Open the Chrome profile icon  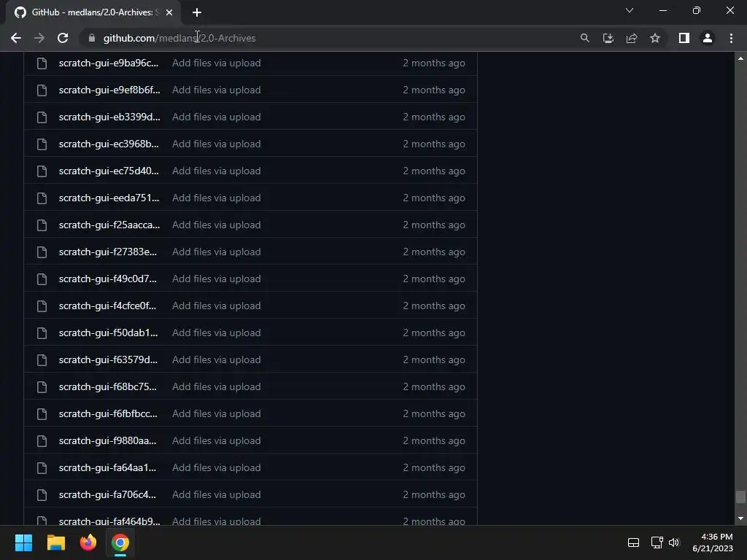(708, 38)
